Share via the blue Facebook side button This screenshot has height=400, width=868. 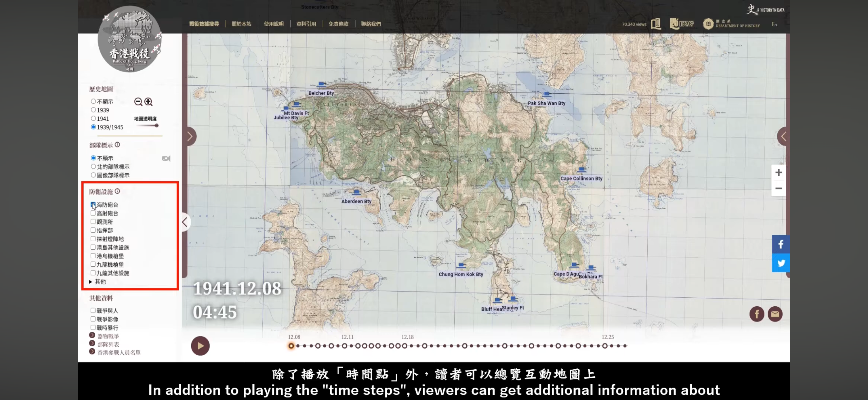(780, 244)
